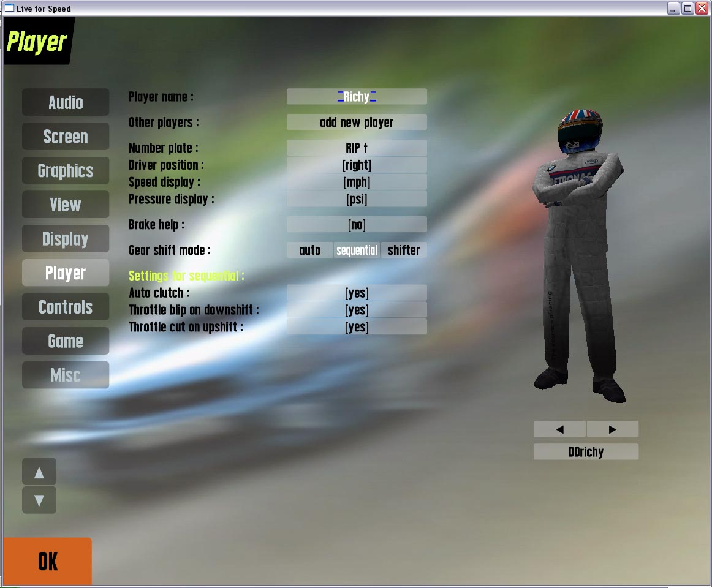Toggle driver position [right] setting
This screenshot has height=588, width=712.
[357, 165]
